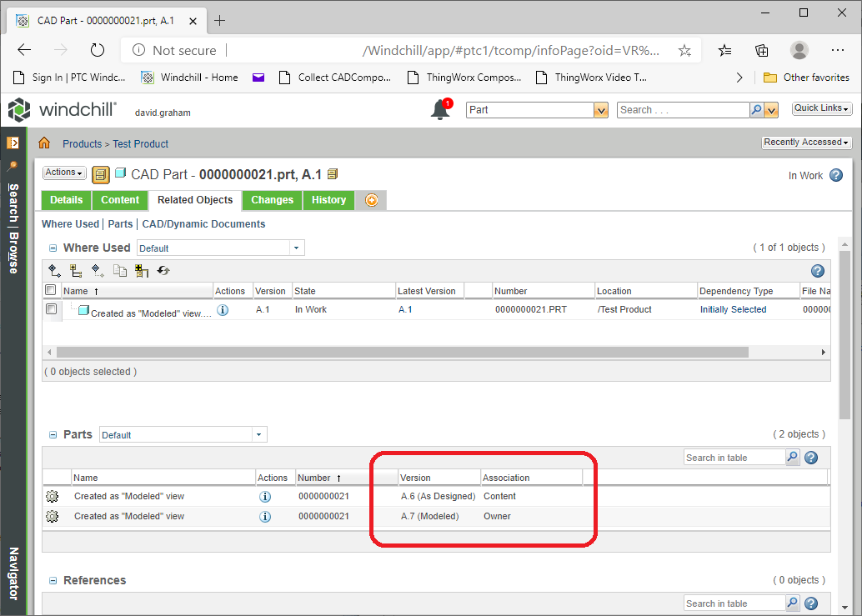Switch to the Content tab
Screen dimensions: 862x616
tap(119, 200)
